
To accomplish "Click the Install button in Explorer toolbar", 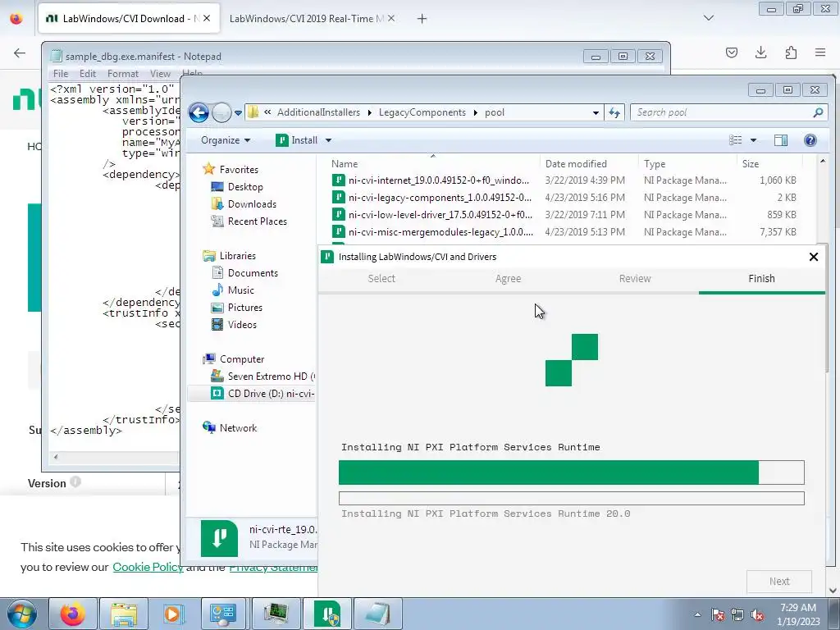I will click(x=297, y=140).
